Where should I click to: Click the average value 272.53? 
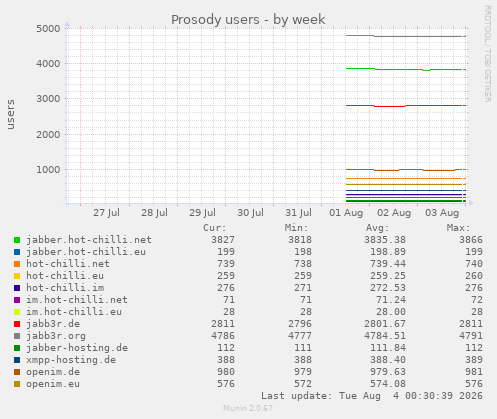(388, 288)
